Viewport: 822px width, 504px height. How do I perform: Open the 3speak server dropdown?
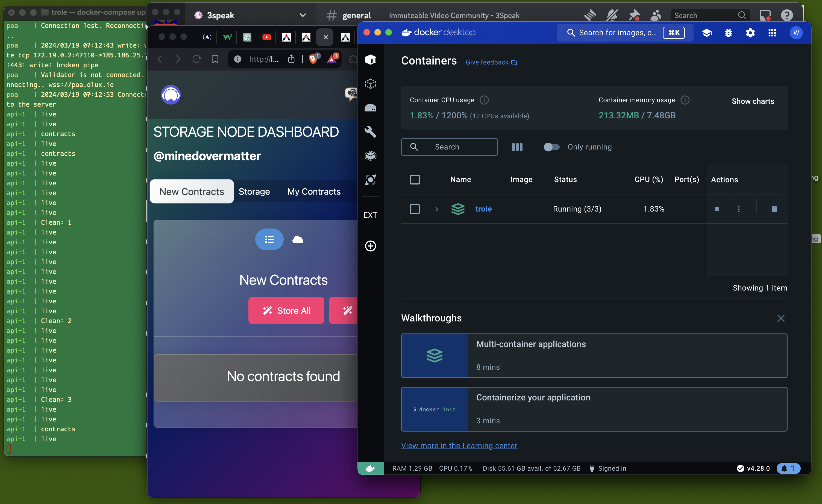303,15
